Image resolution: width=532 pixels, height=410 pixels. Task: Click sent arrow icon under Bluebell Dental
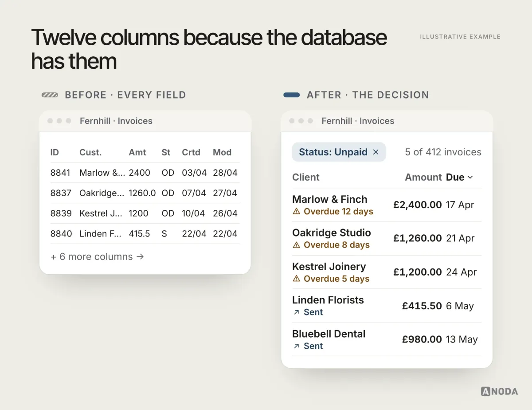(x=297, y=346)
